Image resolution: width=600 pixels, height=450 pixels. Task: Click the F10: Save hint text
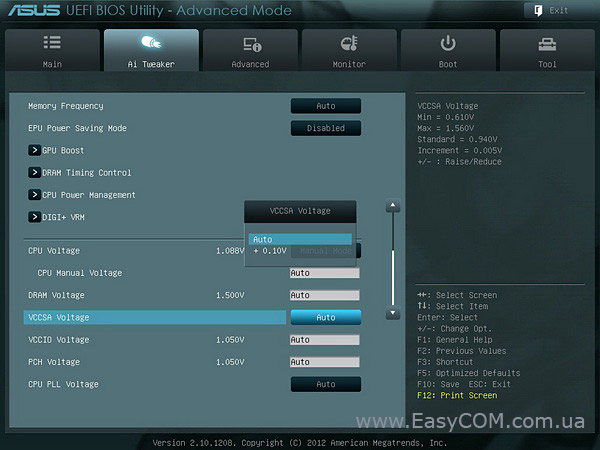(x=439, y=384)
